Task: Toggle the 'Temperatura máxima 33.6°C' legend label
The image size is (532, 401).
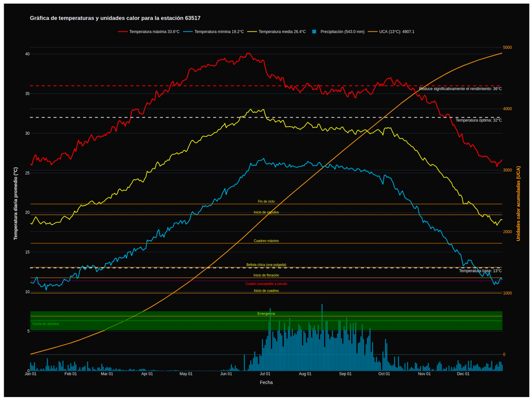Action: point(154,32)
